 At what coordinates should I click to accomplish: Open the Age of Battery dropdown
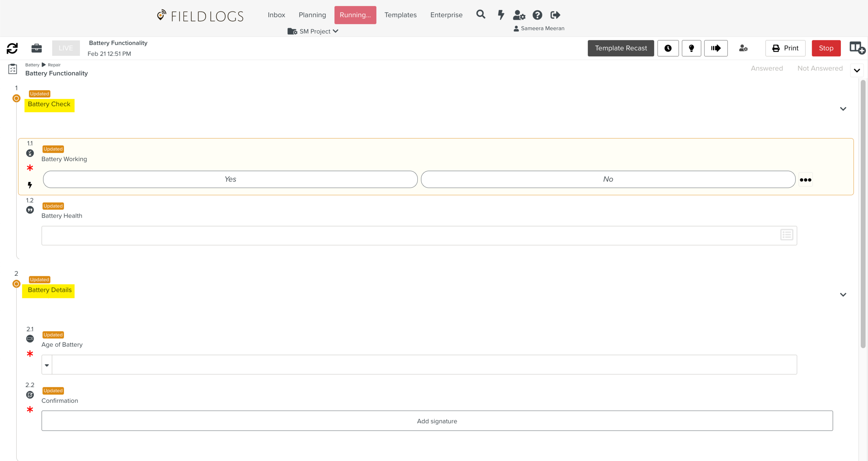point(47,365)
